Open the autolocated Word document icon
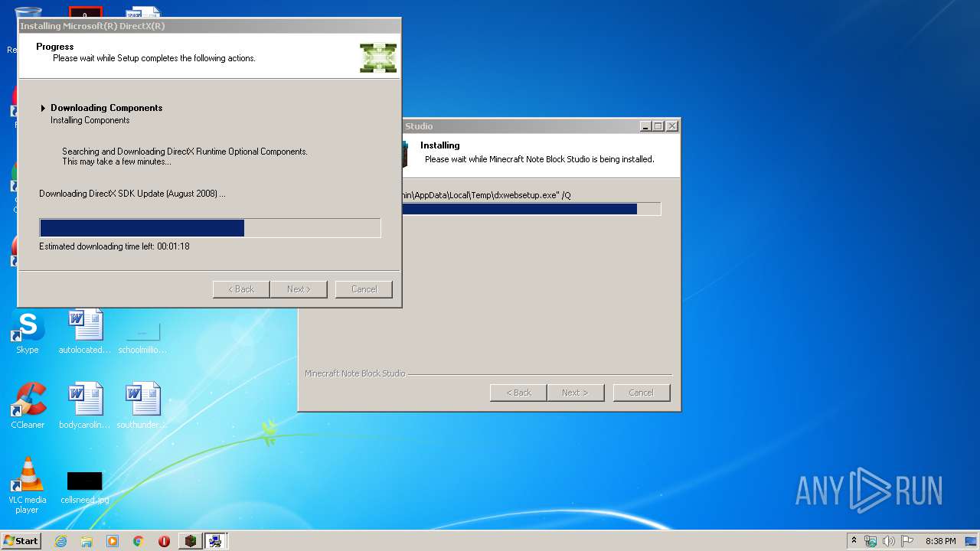Viewport: 980px width, 551px height. click(x=85, y=331)
